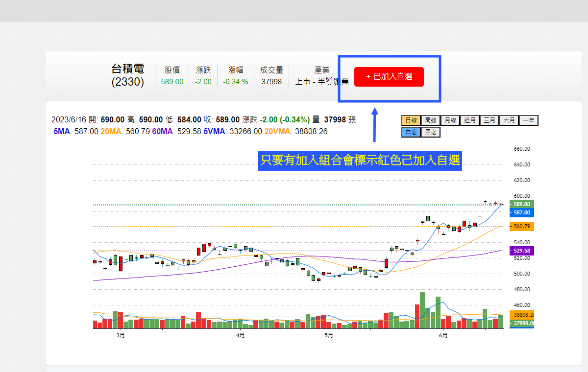Image resolution: width=588 pixels, height=372 pixels.
Task: Show the 三月 chart range
Action: pyautogui.click(x=489, y=120)
